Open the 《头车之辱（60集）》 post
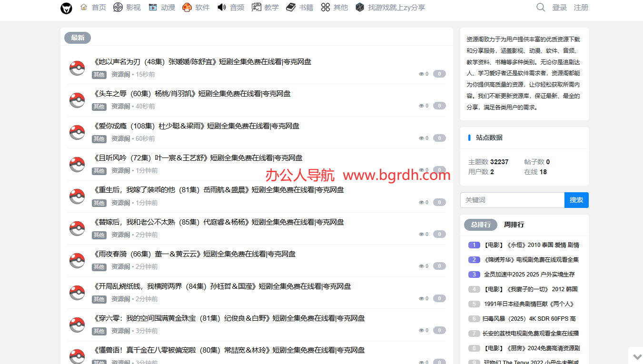Screen dimensions: 643x364 pyautogui.click(x=192, y=94)
